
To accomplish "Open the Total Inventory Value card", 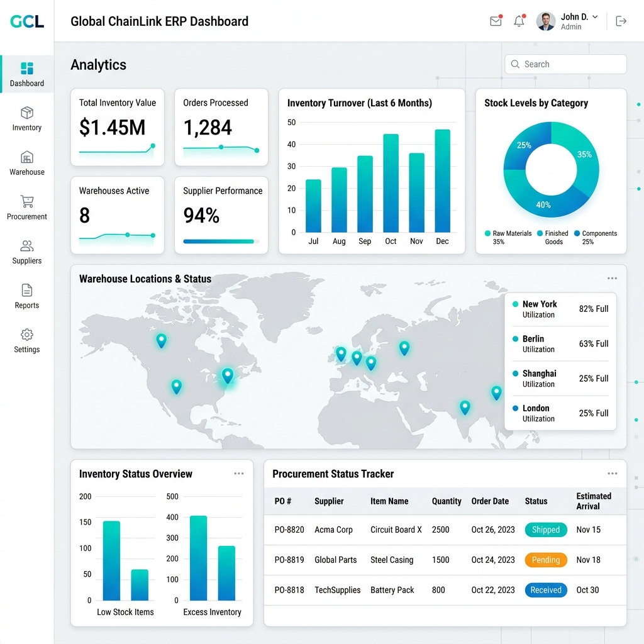I will [x=118, y=127].
